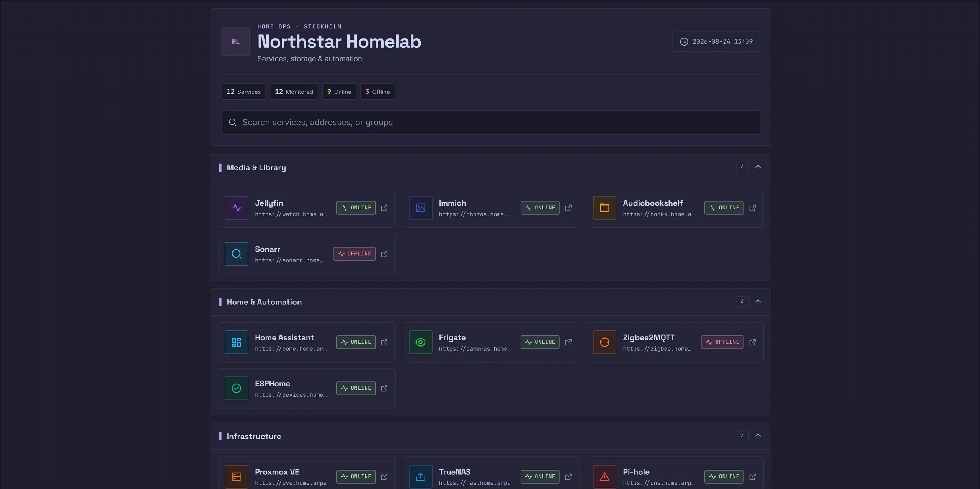Image resolution: width=980 pixels, height=489 pixels.
Task: Click the https://cameras.home… address
Action: click(475, 349)
